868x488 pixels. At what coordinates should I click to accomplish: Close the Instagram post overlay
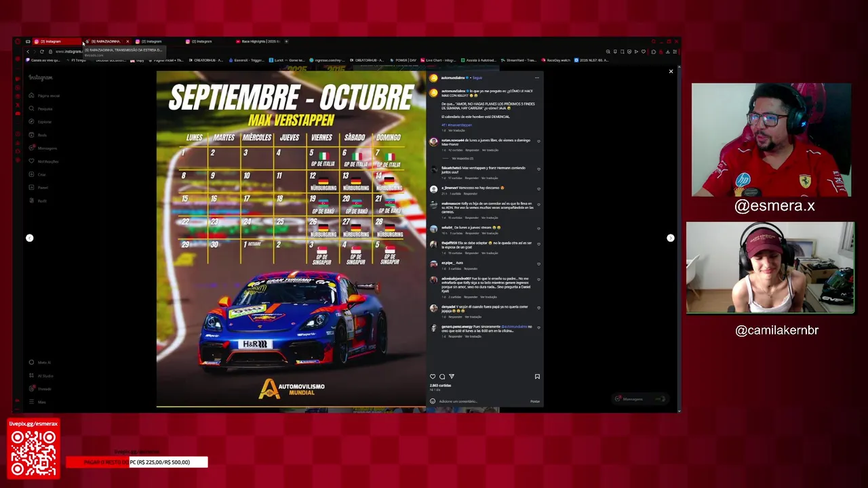(671, 71)
